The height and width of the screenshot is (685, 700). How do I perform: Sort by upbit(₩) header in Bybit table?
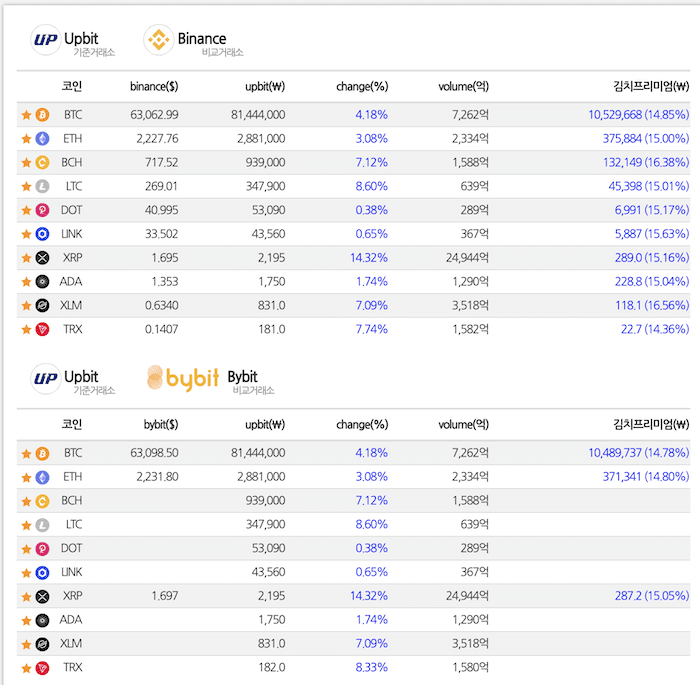pos(265,424)
